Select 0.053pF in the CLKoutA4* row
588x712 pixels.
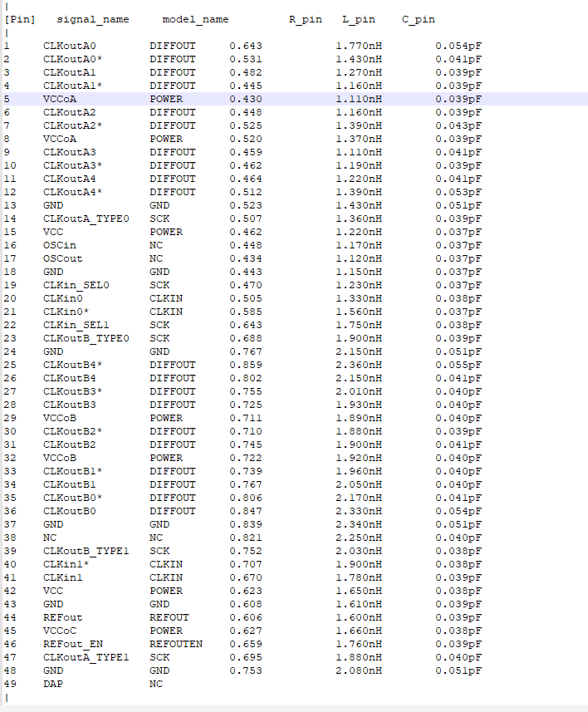[458, 192]
